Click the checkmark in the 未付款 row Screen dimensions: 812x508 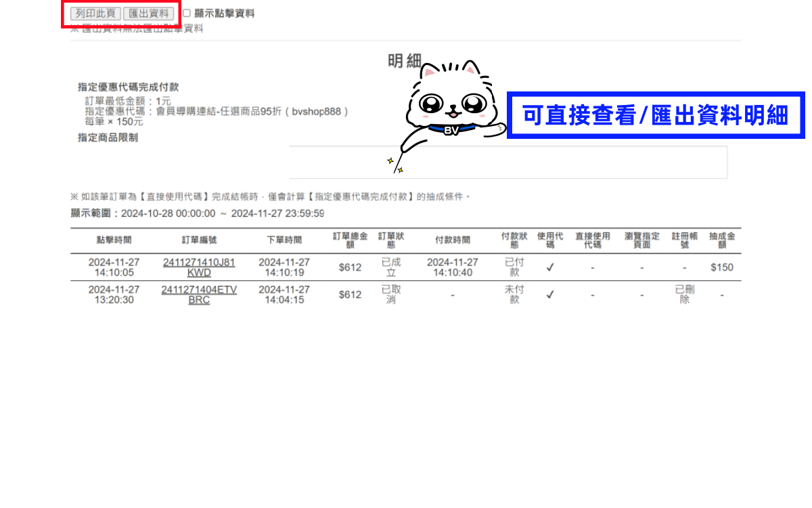tap(550, 295)
